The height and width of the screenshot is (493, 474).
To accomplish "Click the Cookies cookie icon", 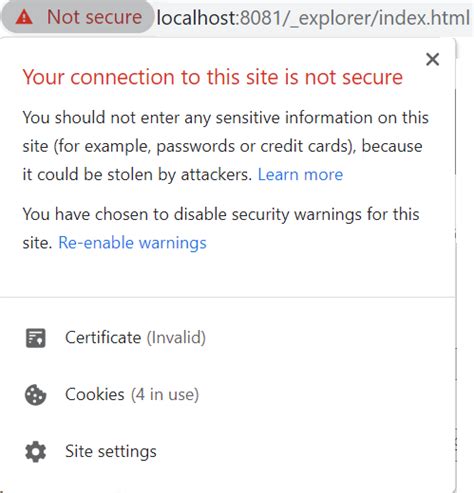I will (35, 395).
